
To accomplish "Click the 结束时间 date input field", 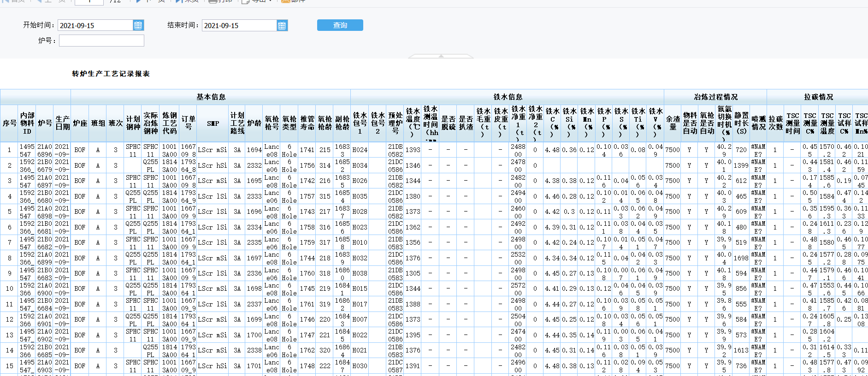I will [x=240, y=25].
